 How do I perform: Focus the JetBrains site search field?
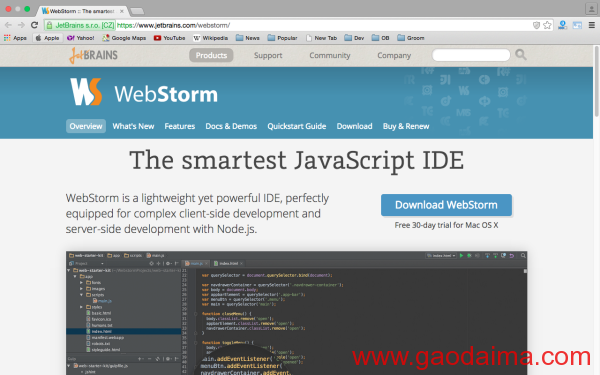(471, 55)
